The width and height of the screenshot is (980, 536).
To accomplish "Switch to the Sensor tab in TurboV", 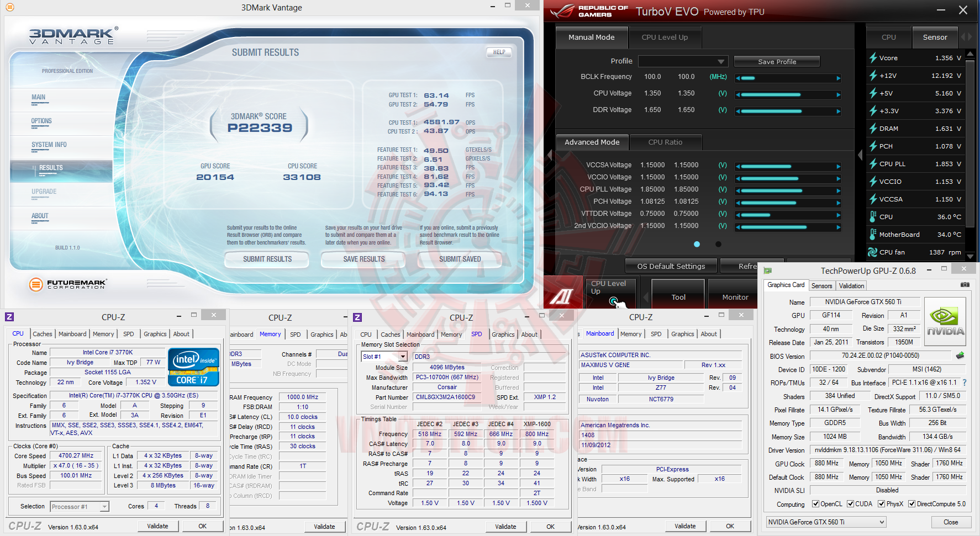I will point(935,38).
